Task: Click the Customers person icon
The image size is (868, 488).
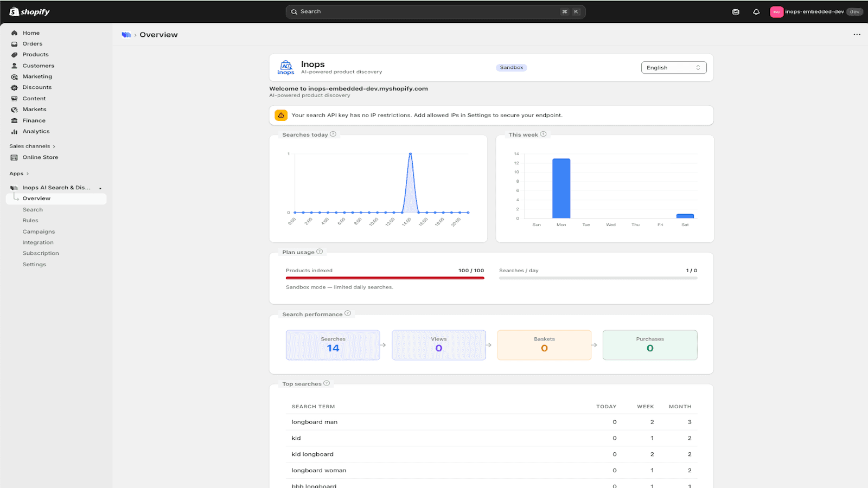Action: [14, 66]
